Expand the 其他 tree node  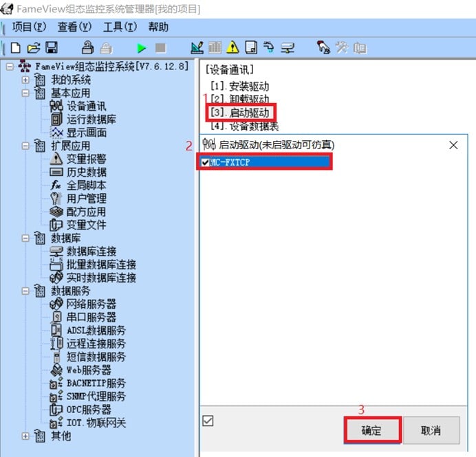25,436
